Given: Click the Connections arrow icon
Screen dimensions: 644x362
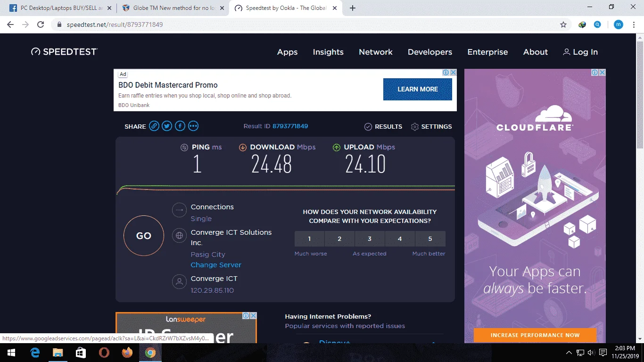Looking at the screenshot, I should click(x=179, y=210).
